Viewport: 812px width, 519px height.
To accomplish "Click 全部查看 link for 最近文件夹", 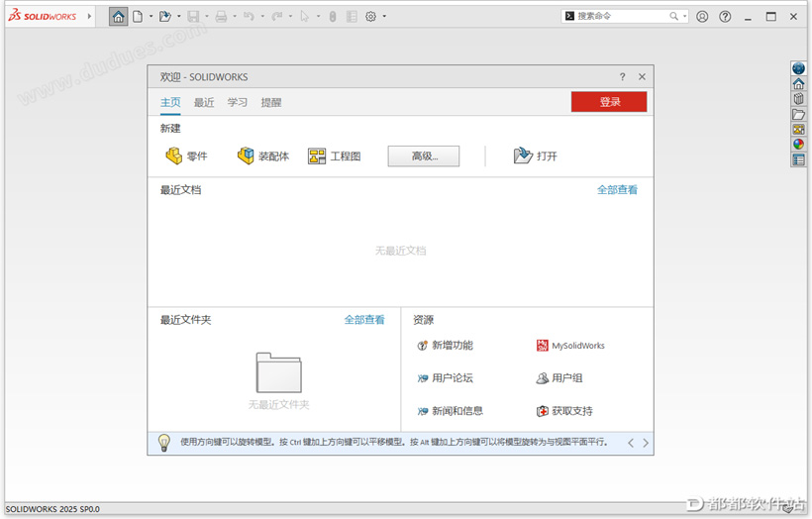I will (x=364, y=320).
